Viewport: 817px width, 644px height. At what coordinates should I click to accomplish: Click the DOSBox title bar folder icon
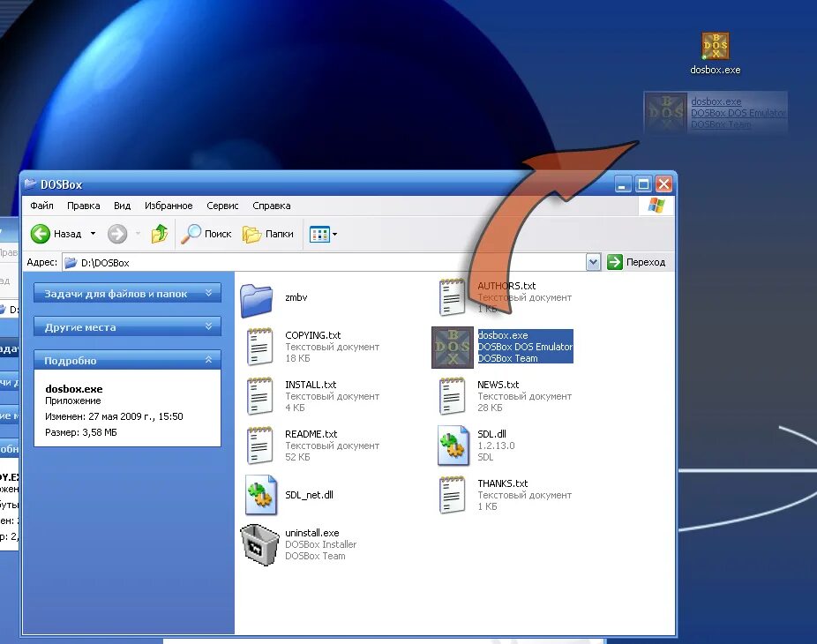pos(30,183)
